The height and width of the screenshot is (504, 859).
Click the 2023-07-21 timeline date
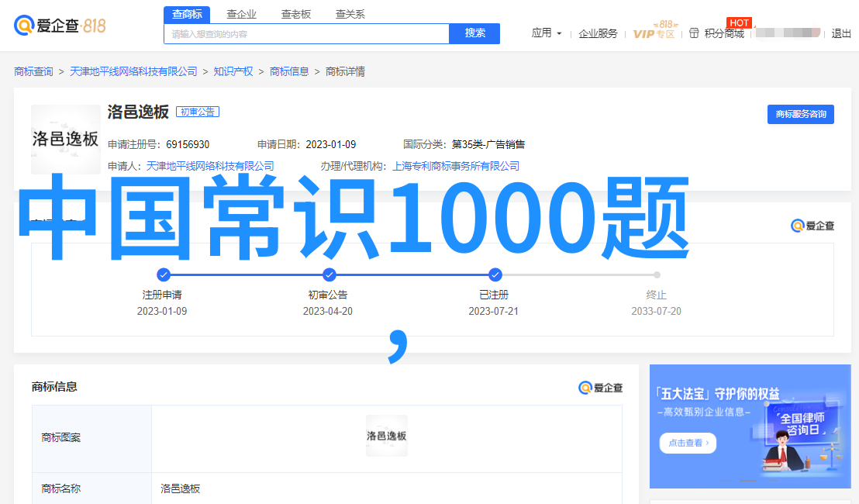493,311
